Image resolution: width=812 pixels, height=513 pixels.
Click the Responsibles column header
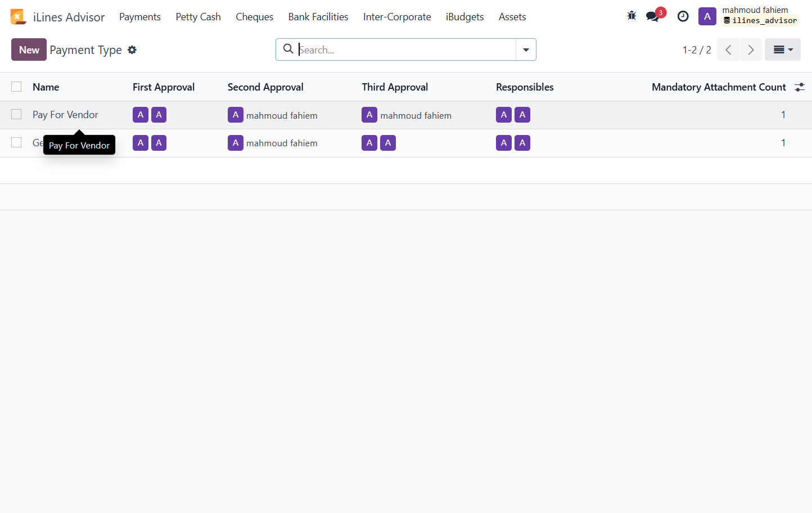pos(525,87)
